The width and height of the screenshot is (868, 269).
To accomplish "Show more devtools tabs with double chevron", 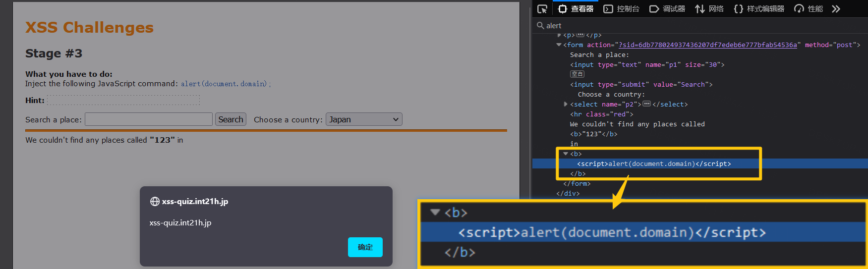I will [x=836, y=9].
